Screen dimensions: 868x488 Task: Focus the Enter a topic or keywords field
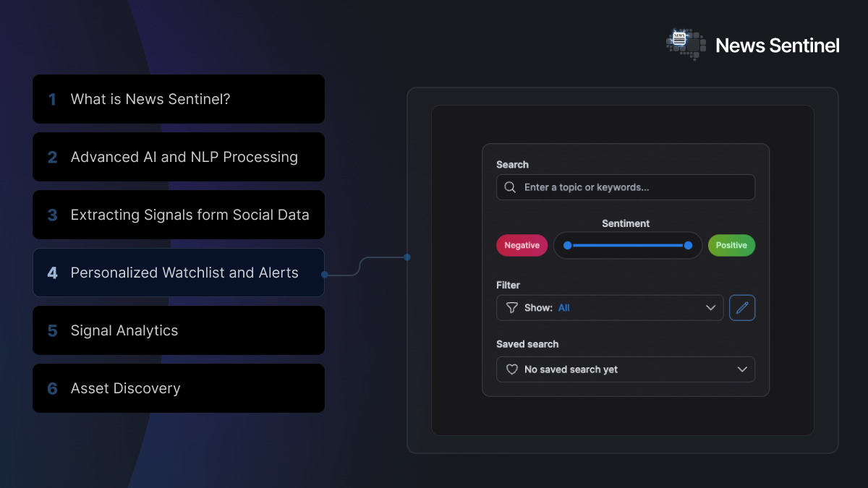tap(626, 187)
